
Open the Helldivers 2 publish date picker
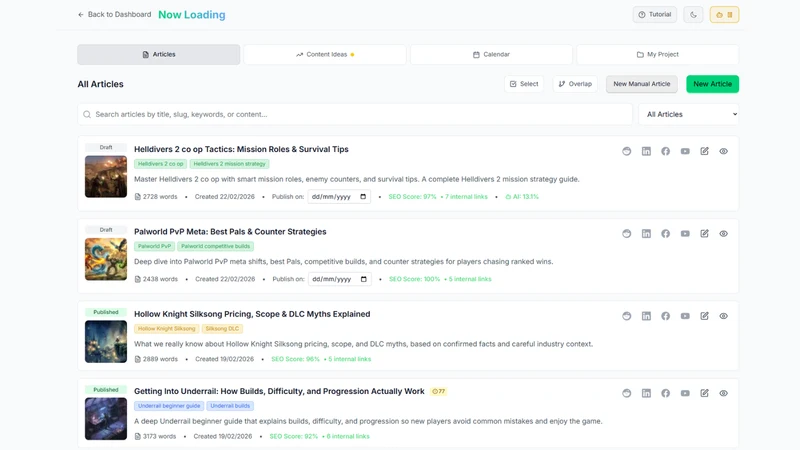pos(363,196)
